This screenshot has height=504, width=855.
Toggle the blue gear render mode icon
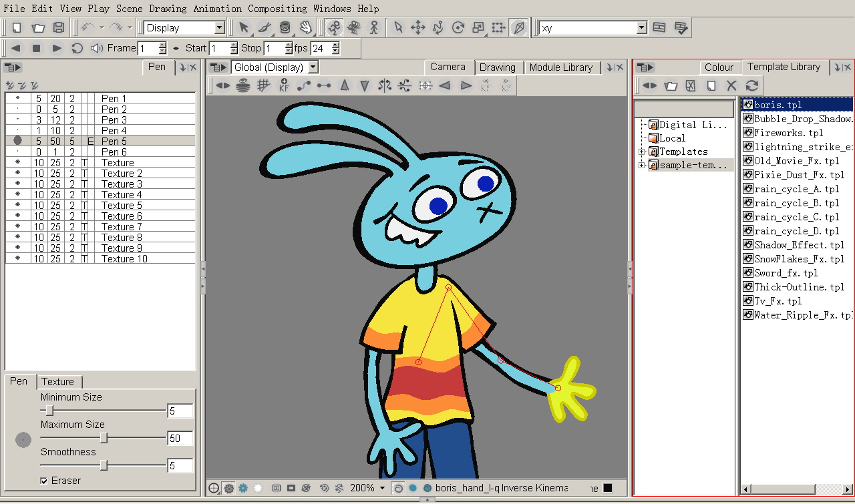(x=243, y=488)
